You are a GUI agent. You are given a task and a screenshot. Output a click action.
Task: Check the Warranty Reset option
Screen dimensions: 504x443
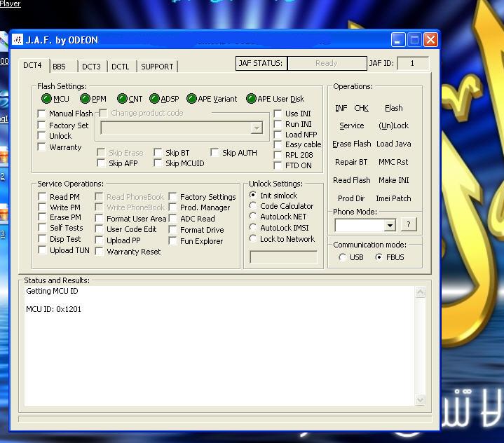(x=99, y=252)
